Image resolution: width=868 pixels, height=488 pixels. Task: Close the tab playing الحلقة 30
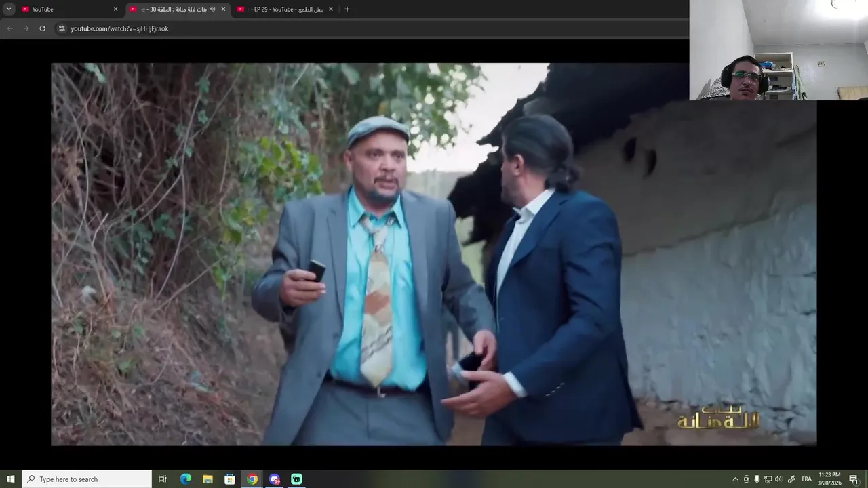[223, 9]
